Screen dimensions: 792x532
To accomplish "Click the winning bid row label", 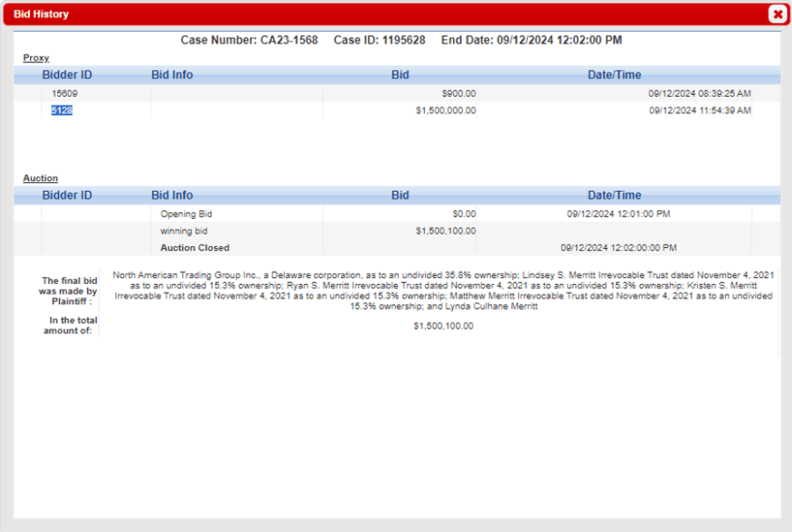I will tap(184, 231).
